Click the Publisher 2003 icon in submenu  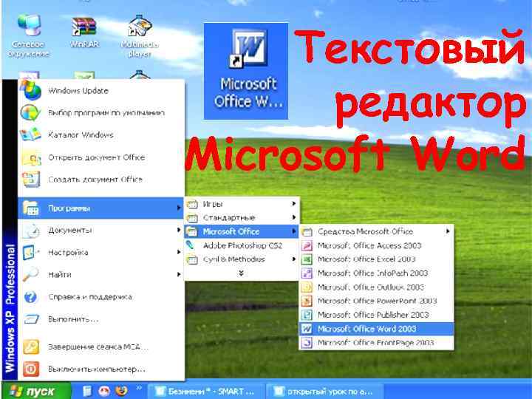tap(307, 315)
